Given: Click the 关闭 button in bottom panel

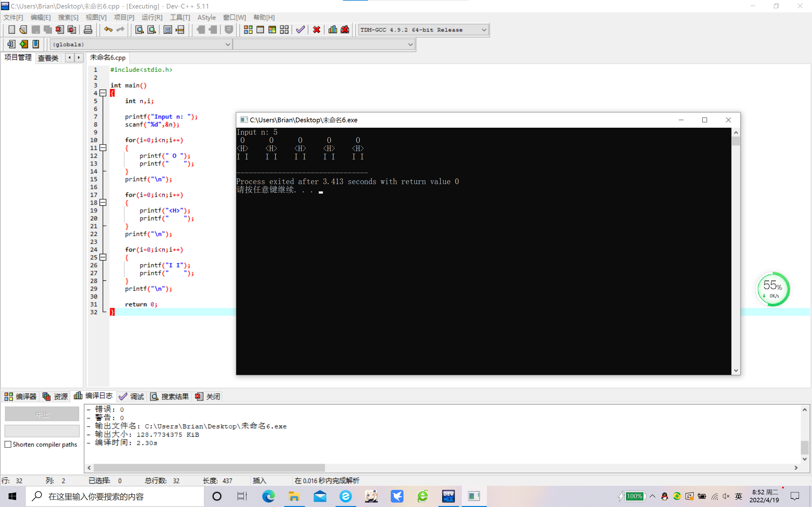Looking at the screenshot, I should [208, 397].
